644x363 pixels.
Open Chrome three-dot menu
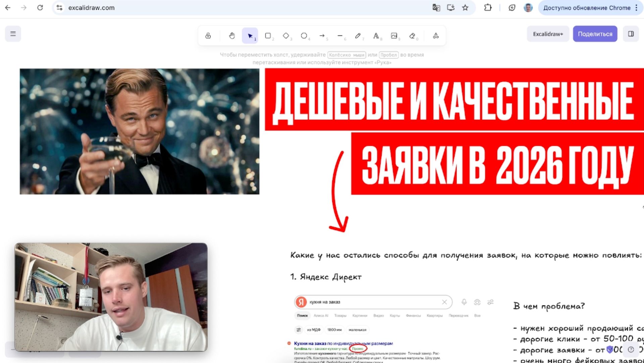tap(636, 8)
